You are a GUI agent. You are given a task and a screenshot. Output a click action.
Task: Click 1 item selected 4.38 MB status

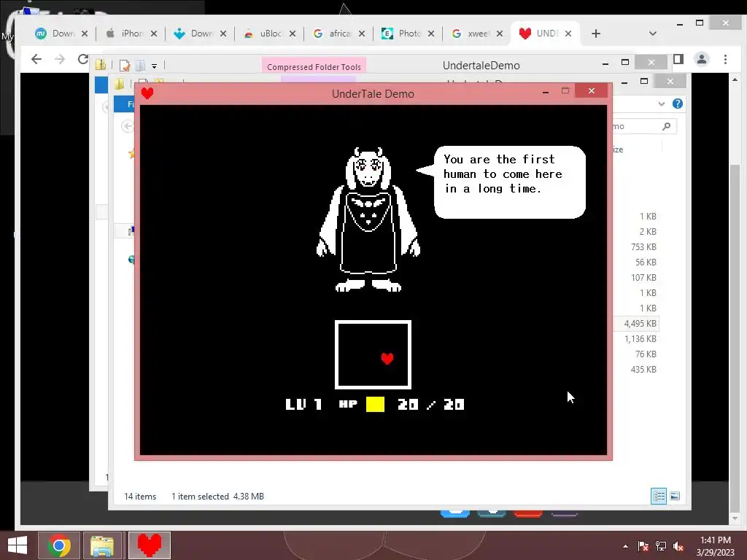(217, 496)
